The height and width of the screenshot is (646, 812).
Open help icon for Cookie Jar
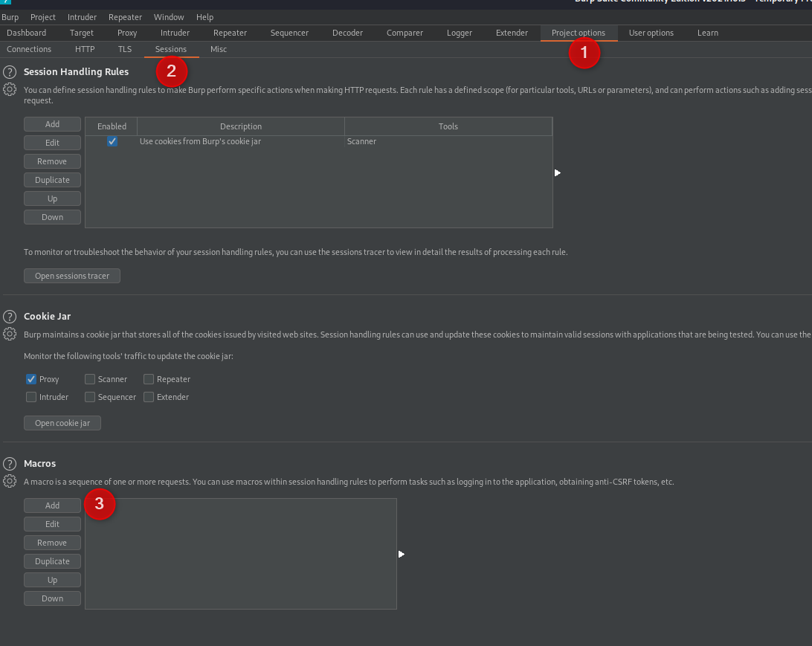[10, 316]
